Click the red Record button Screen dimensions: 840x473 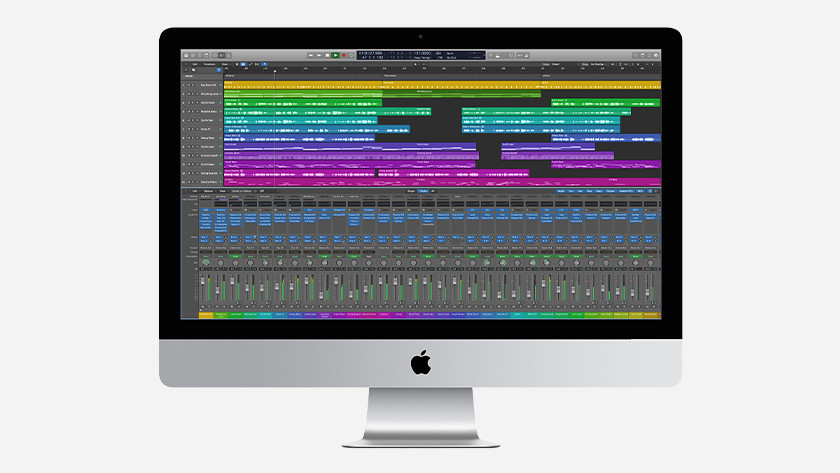coord(344,55)
